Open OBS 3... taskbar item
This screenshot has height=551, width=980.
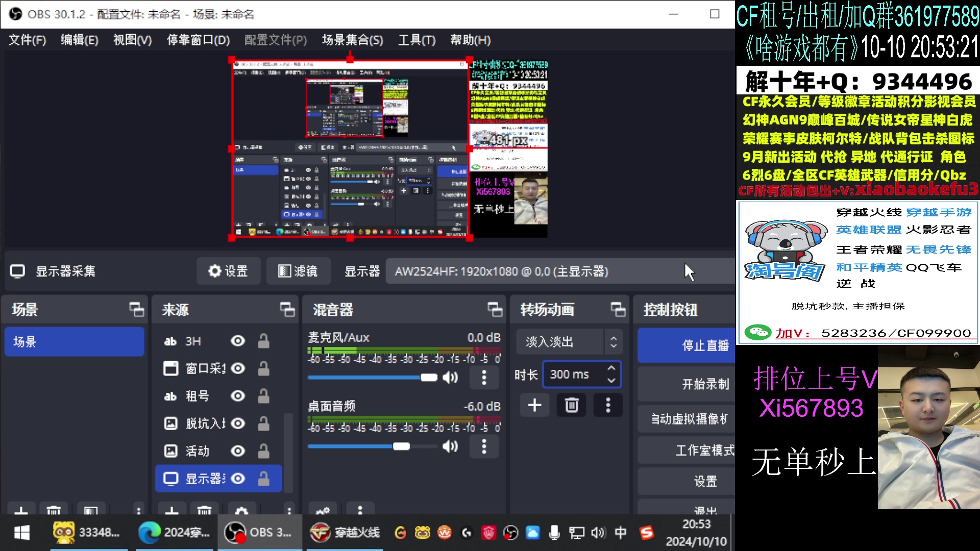(x=259, y=533)
